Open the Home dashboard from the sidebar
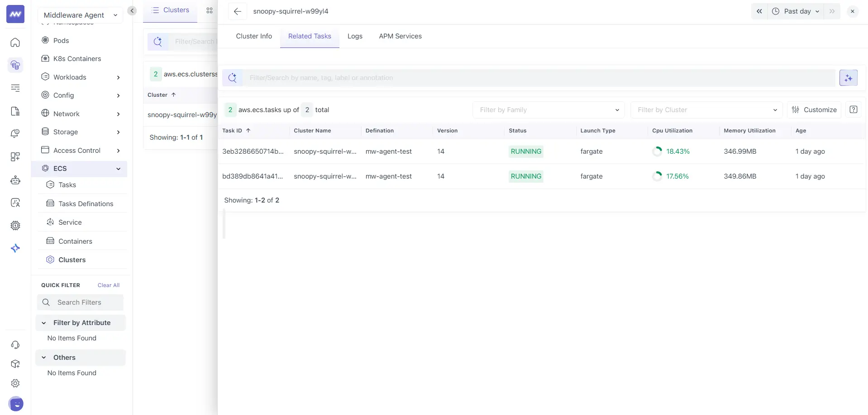 pos(15,42)
